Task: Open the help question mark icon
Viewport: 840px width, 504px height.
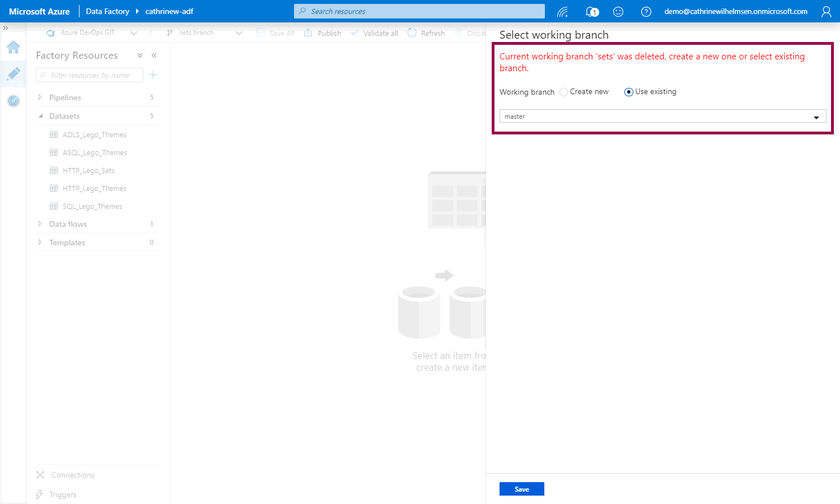Action: [646, 12]
